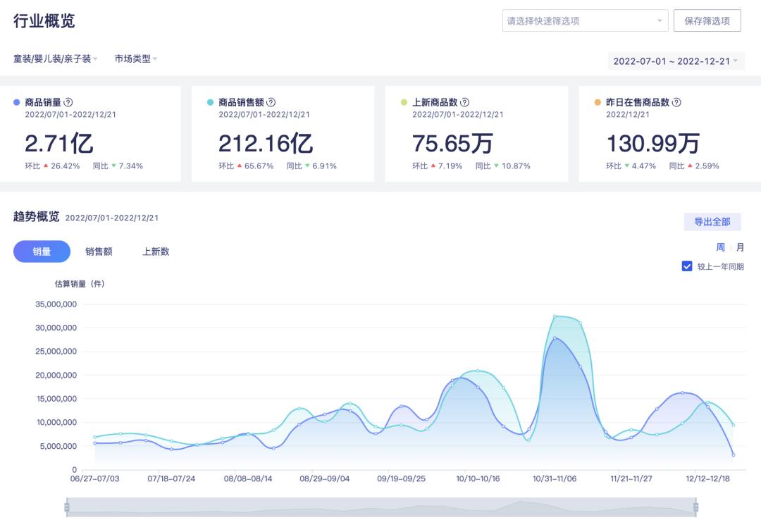Open the 童装/婴儿装/亲子装 category dropdown
Image resolution: width=761 pixels, height=532 pixels.
point(55,59)
